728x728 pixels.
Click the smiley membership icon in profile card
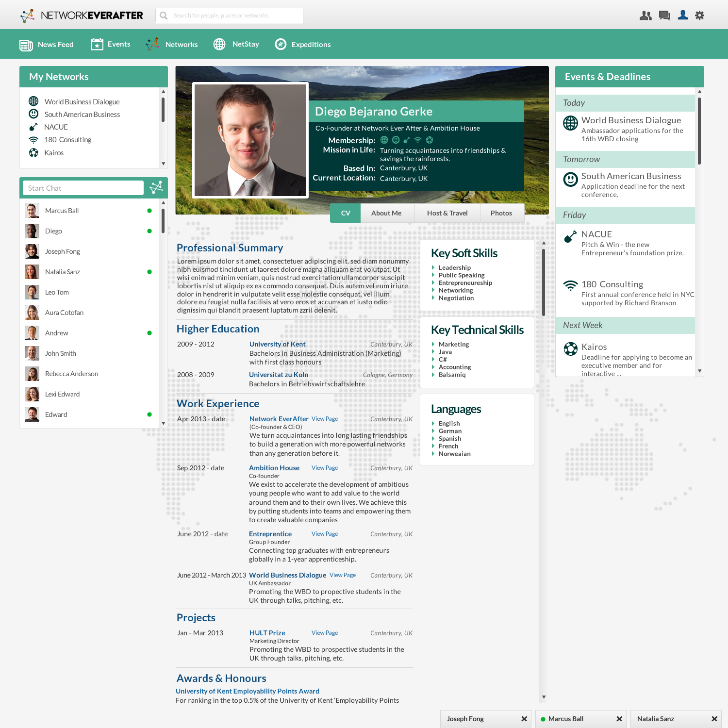coord(396,140)
